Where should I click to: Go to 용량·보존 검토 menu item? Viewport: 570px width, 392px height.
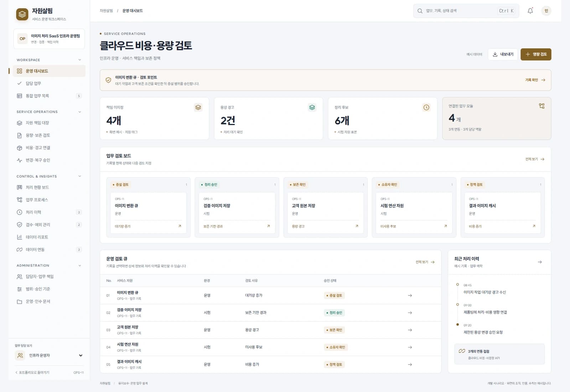pyautogui.click(x=49, y=135)
